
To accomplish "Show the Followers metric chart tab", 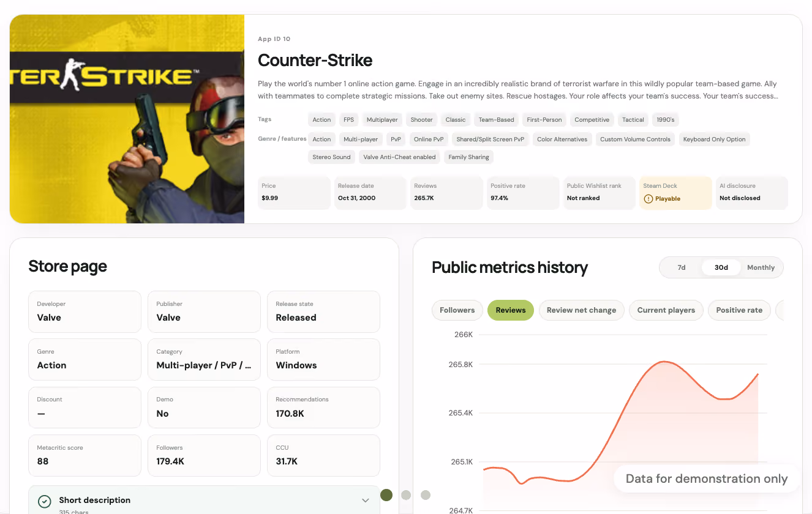I will coord(457,310).
